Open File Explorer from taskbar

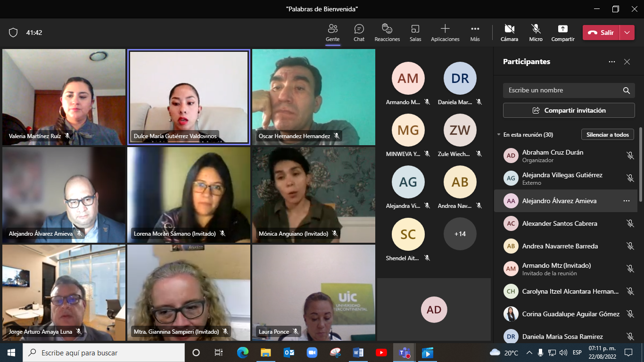[x=266, y=353]
